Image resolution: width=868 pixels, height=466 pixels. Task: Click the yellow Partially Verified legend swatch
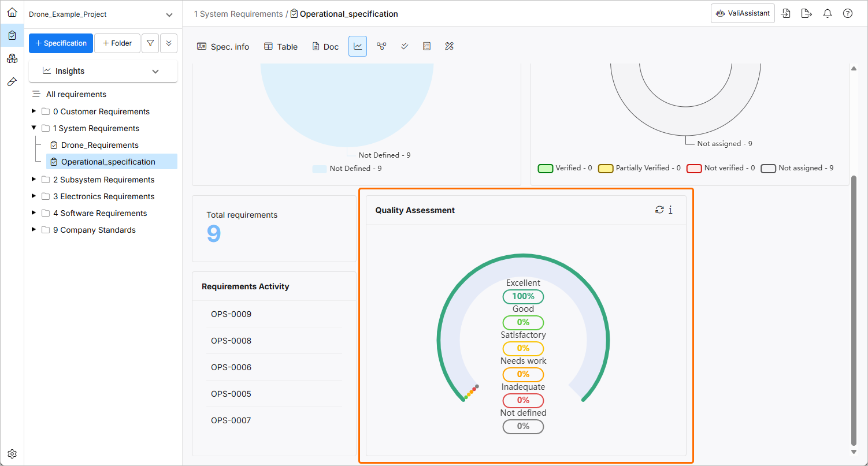tap(606, 168)
